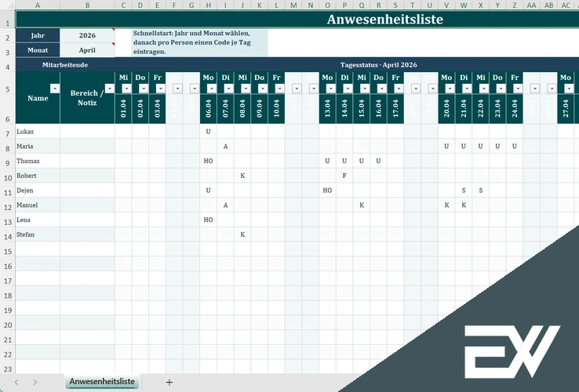The image size is (579, 392).
Task: Click the previous sheet navigation arrow
Action: [x=14, y=382]
